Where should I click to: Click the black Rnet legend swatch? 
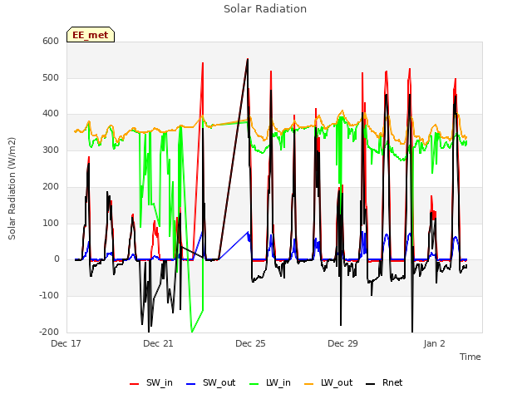click(371, 384)
